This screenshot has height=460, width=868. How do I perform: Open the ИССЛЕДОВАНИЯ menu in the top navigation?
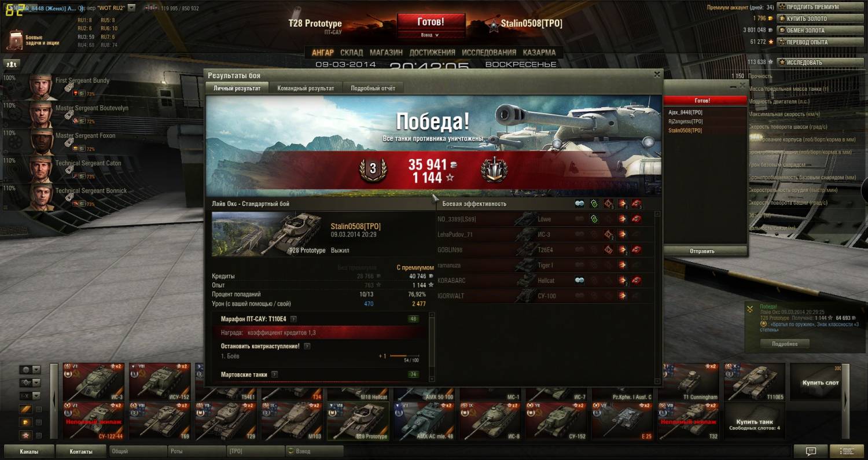[x=489, y=52]
